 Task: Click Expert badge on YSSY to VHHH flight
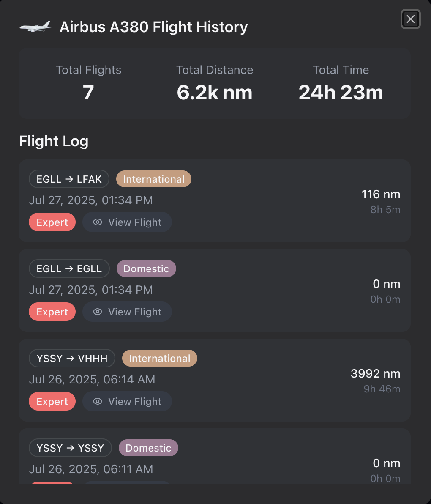[52, 402]
